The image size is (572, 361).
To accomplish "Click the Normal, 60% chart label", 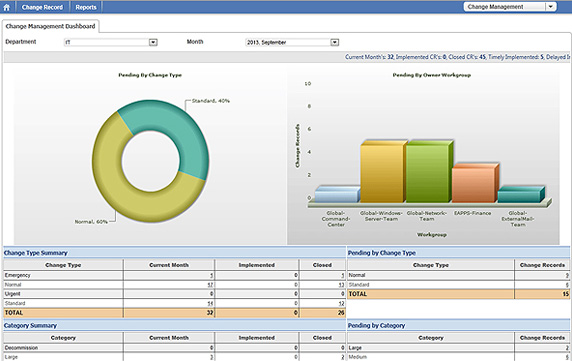I will coord(91,222).
